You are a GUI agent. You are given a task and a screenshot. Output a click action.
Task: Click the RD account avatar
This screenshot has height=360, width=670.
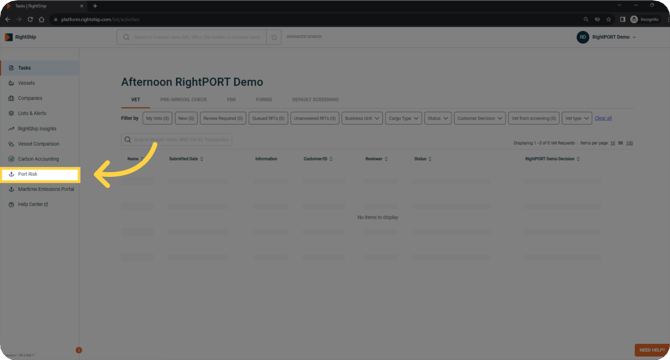[x=582, y=37]
